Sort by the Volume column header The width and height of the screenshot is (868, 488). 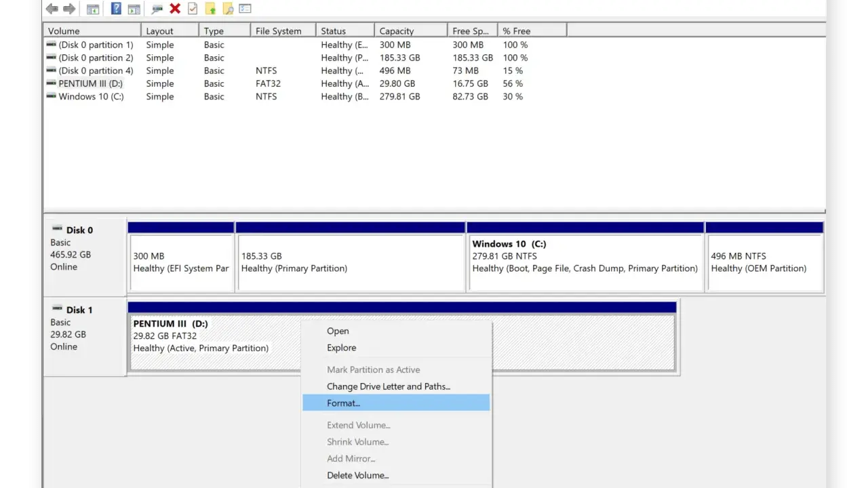pyautogui.click(x=92, y=30)
